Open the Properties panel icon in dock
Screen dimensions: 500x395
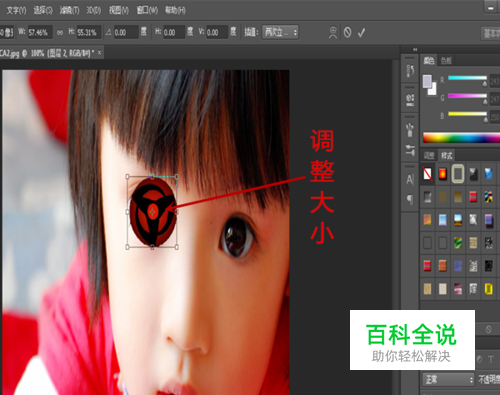[410, 99]
